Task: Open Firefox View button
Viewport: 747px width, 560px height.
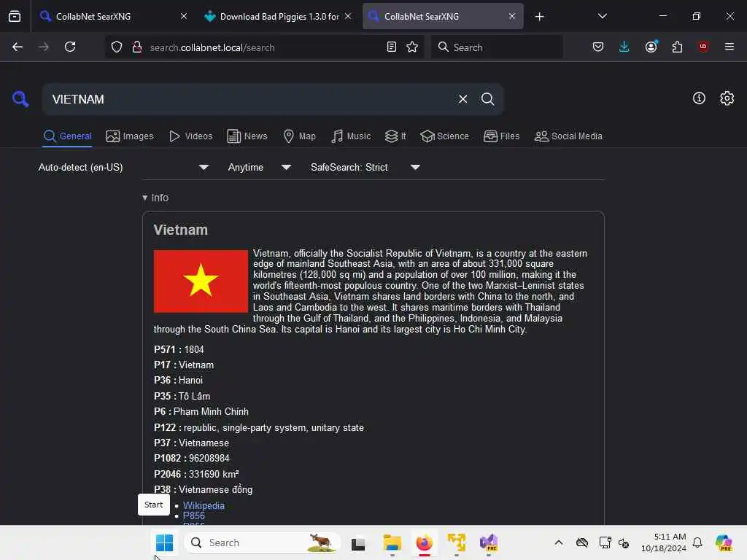Action: click(x=15, y=16)
